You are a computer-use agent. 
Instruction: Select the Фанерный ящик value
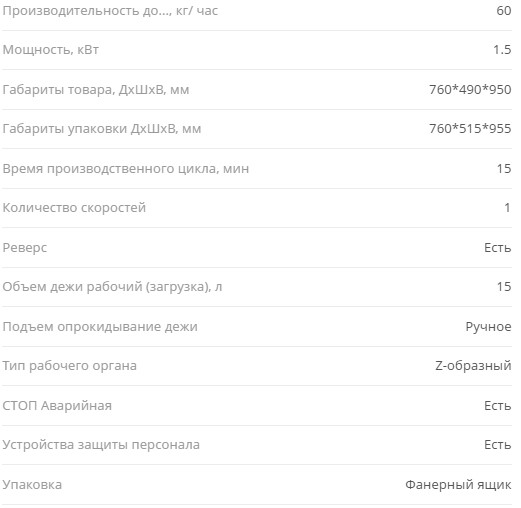[x=458, y=485]
